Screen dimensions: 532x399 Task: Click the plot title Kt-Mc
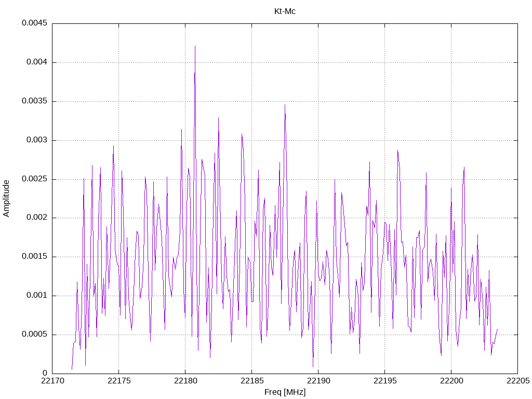[x=285, y=11]
